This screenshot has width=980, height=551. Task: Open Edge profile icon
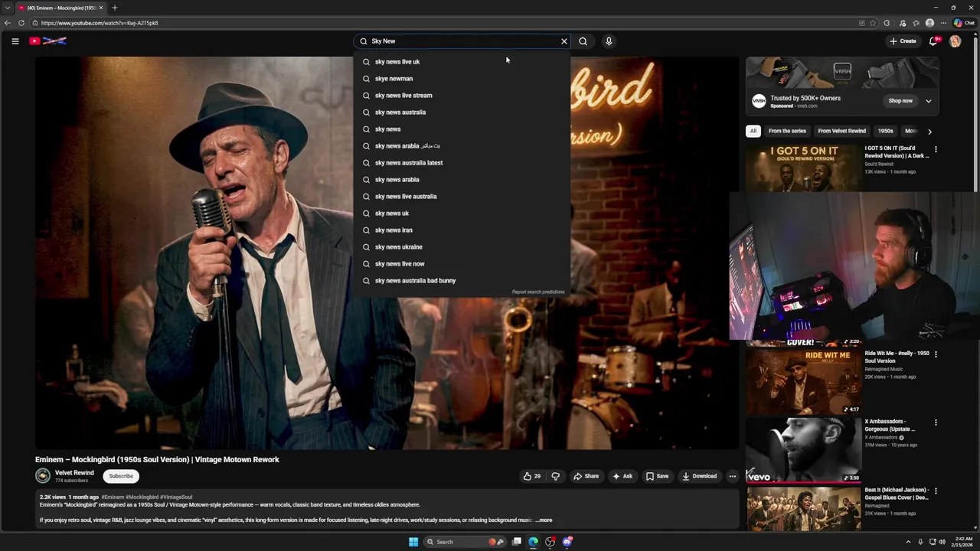[x=929, y=23]
